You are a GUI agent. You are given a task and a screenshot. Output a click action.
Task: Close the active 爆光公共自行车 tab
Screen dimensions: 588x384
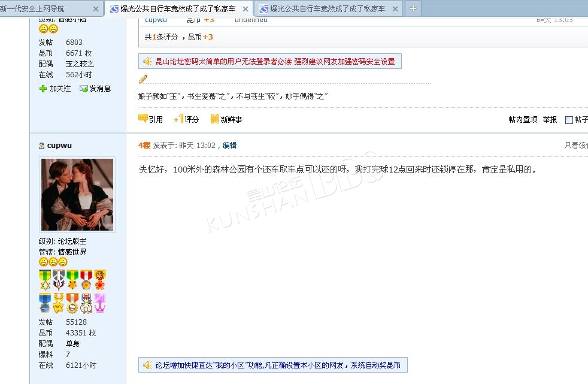[x=245, y=10]
